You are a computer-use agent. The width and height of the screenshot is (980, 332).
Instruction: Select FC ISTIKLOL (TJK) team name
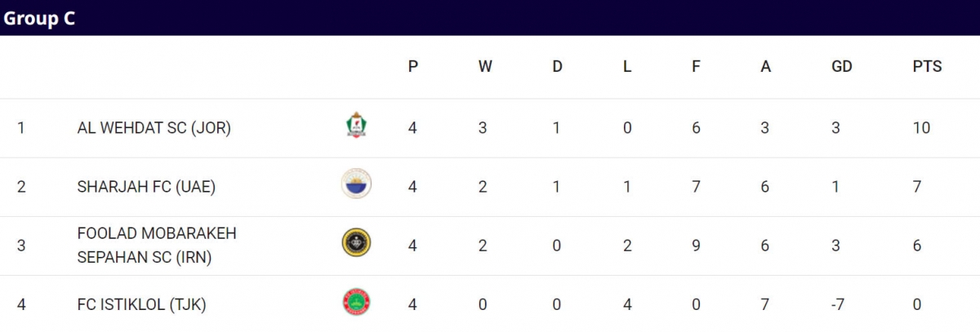click(141, 304)
